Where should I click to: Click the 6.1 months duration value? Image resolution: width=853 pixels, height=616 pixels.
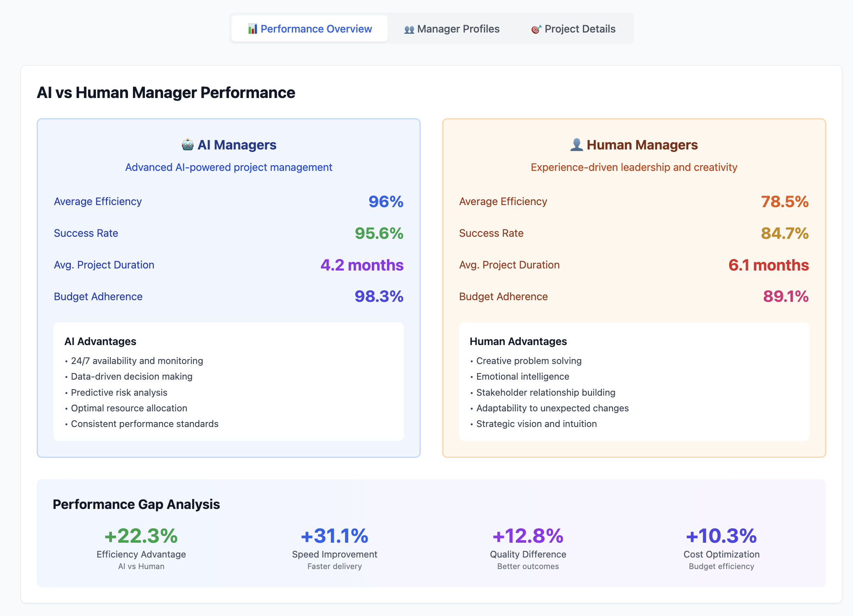coord(769,265)
